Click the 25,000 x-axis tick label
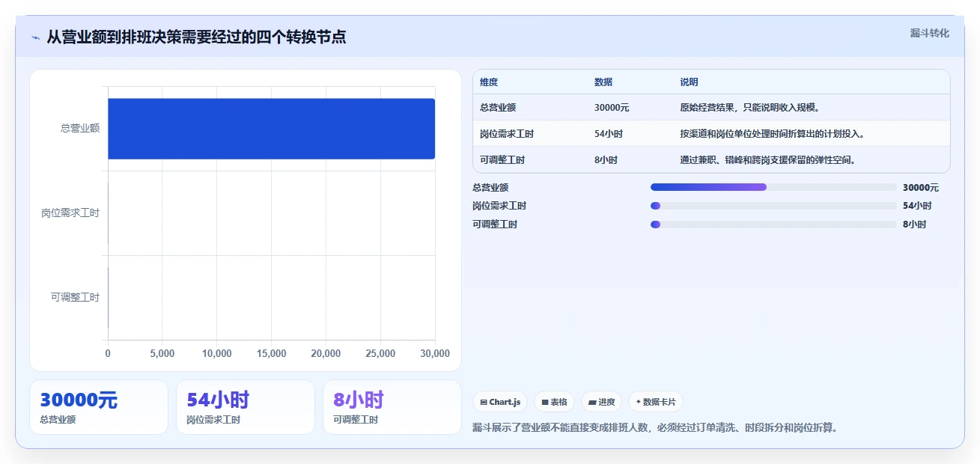Image resolution: width=980 pixels, height=464 pixels. (x=380, y=354)
